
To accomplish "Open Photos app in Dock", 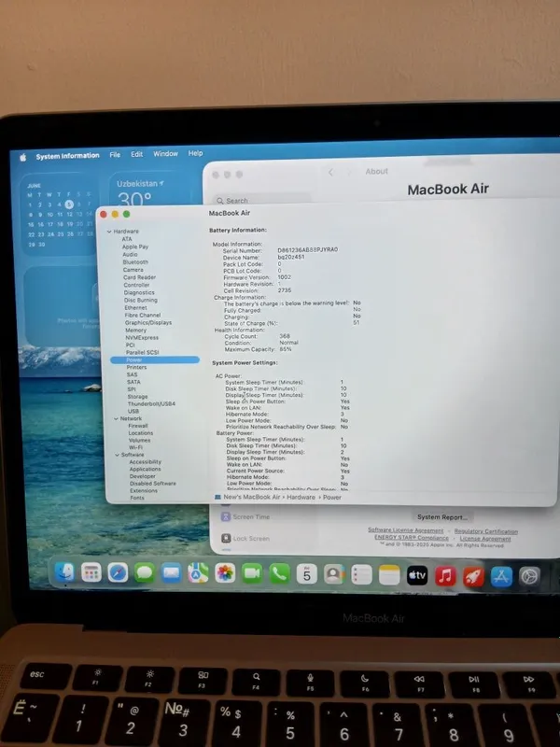I will 225,573.
